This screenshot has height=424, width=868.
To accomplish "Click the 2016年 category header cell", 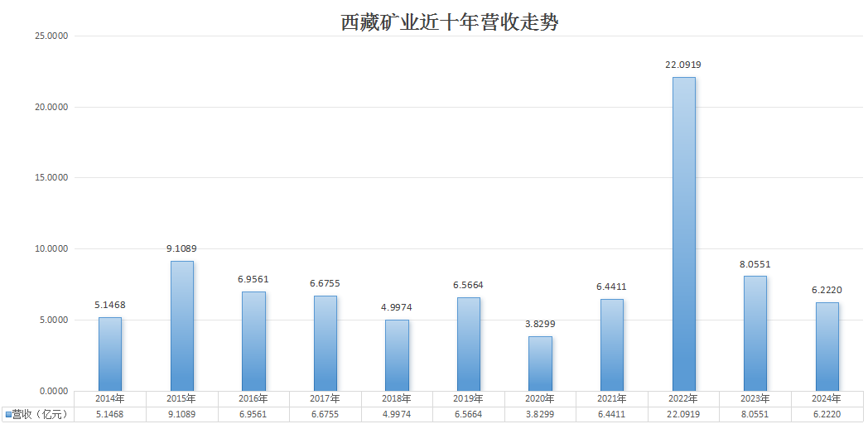I will point(253,399).
